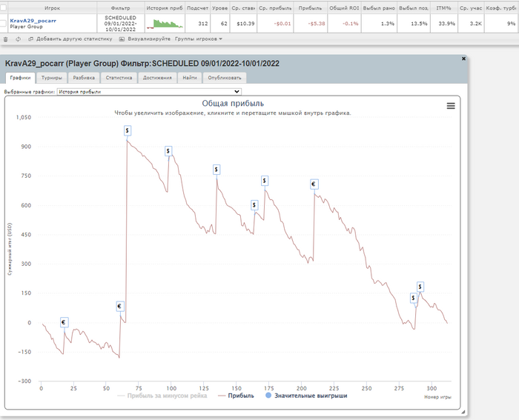
Task: Click the '$10.39' average stake cell
Action: pyautogui.click(x=243, y=24)
